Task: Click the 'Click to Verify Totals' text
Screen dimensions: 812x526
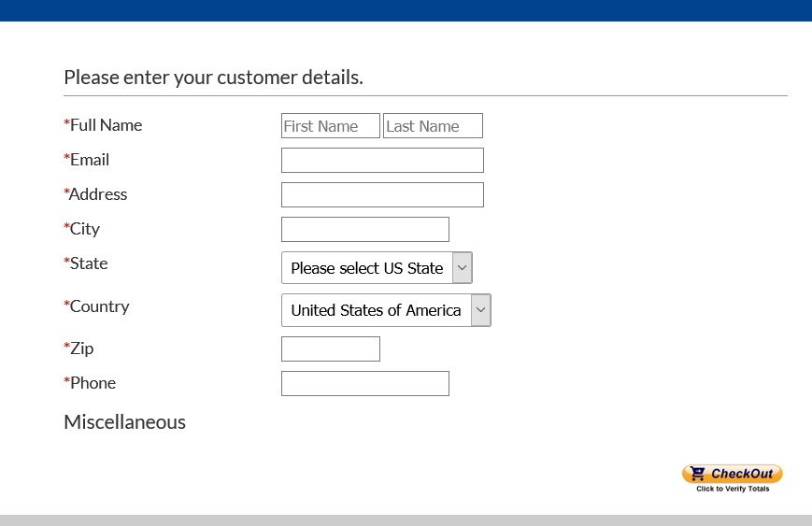Action: (x=733, y=489)
